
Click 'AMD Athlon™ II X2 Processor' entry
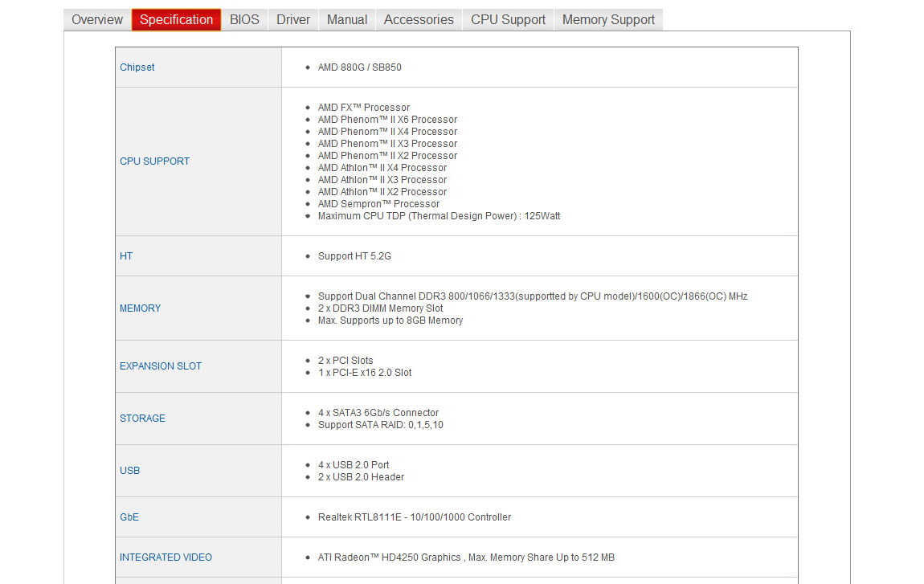coord(382,192)
